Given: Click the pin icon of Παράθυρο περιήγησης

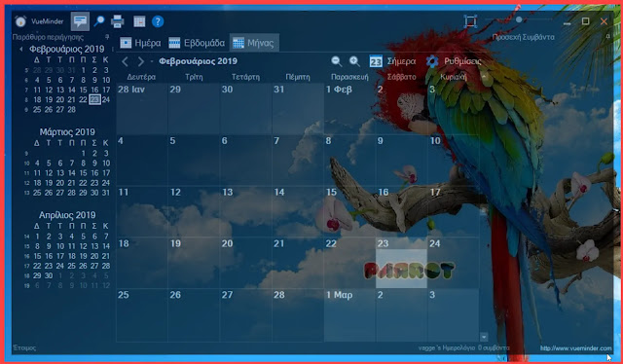Looking at the screenshot, I should point(107,37).
